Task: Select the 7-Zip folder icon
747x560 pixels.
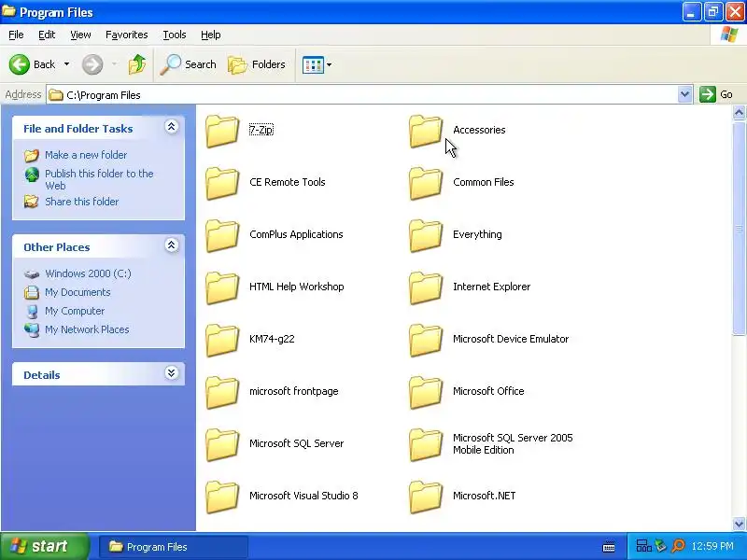Action: [x=222, y=131]
